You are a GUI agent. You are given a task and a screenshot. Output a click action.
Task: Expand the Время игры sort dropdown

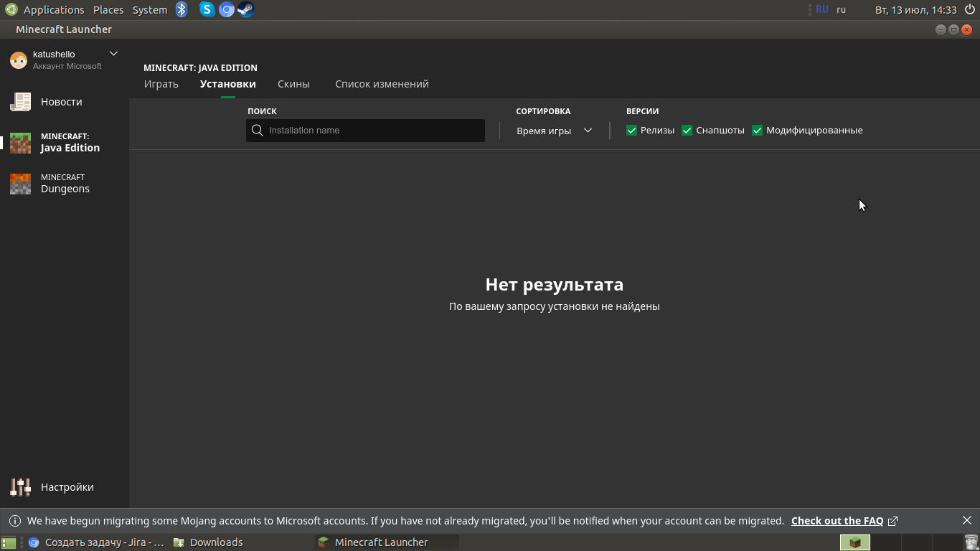(554, 131)
